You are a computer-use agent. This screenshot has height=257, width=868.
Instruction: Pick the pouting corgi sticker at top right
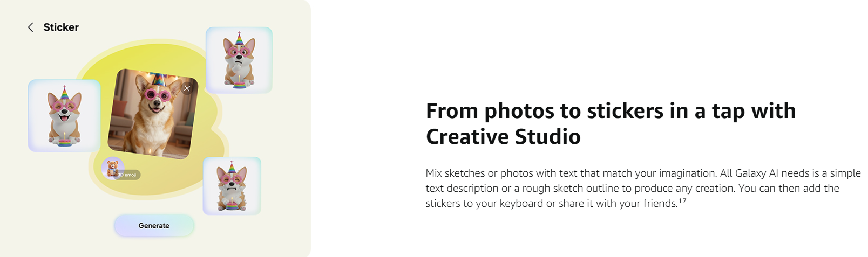(x=239, y=60)
